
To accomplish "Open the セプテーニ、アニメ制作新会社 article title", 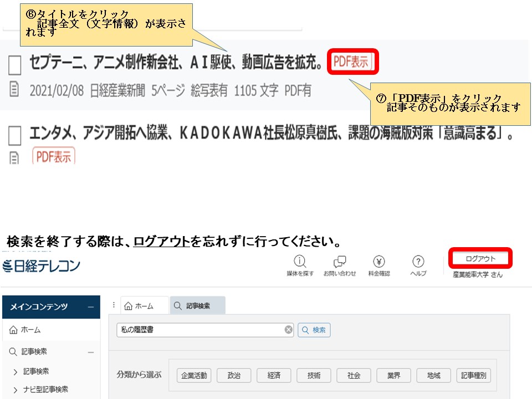I will 176,63.
